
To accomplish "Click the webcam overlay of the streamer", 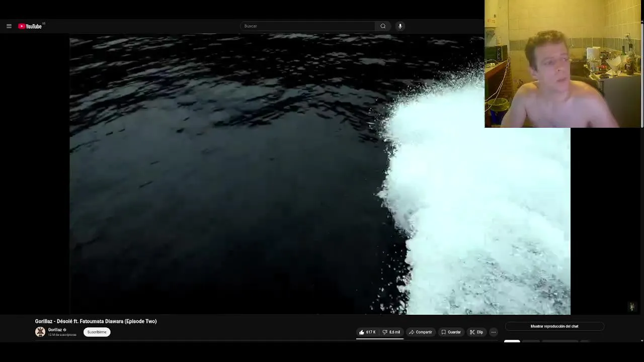I will (x=563, y=64).
